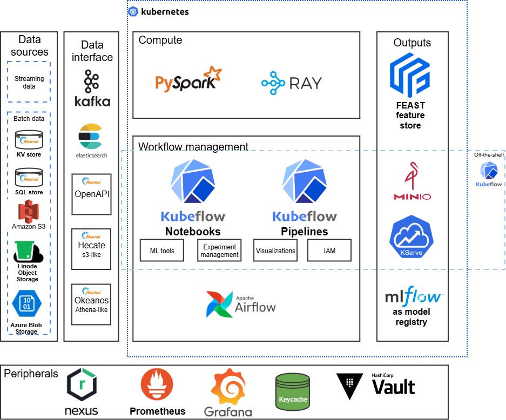The image size is (506, 420).
Task: Click the mlflow model registry logo
Action: pyautogui.click(x=415, y=296)
